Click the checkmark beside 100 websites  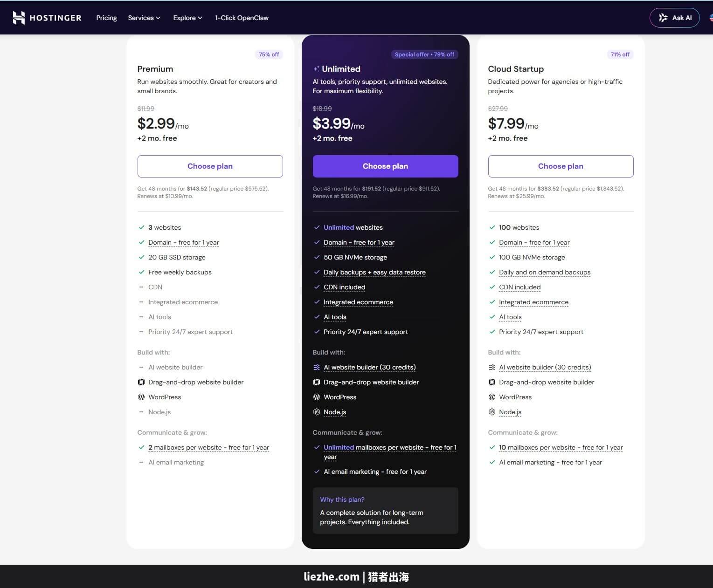(x=492, y=227)
